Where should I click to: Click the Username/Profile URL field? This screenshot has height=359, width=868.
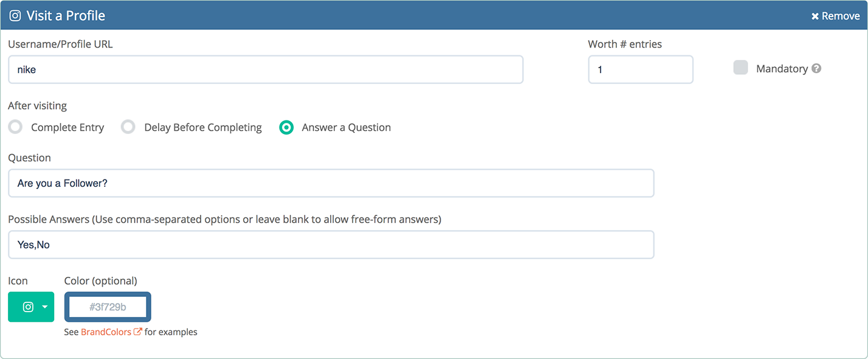tap(266, 70)
